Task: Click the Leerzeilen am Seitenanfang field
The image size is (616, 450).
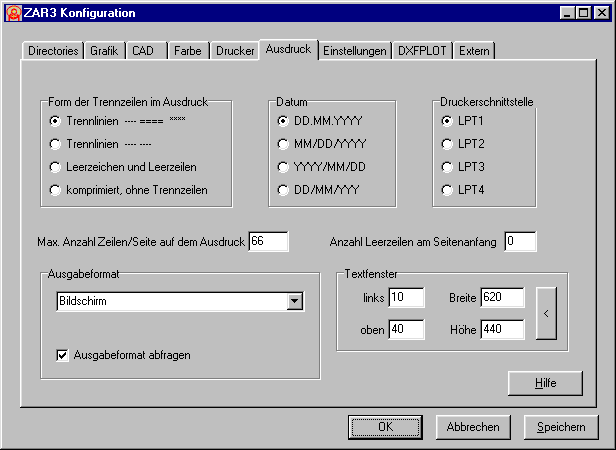Action: (520, 241)
